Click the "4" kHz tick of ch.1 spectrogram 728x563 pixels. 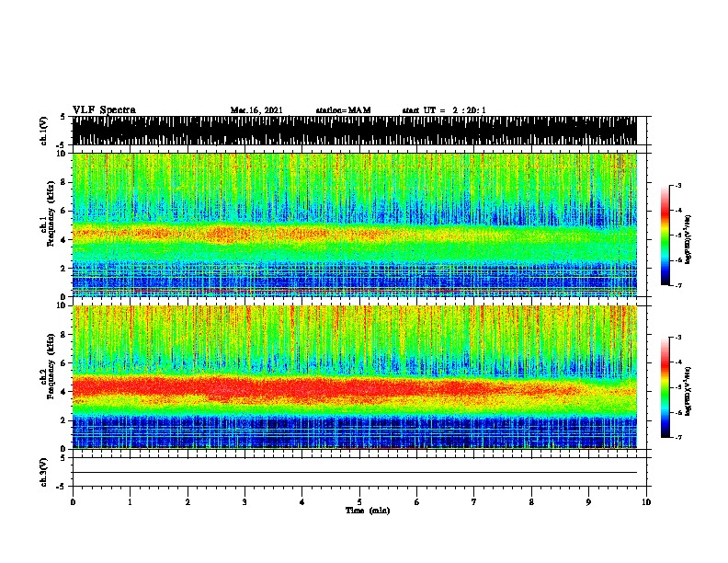click(64, 240)
